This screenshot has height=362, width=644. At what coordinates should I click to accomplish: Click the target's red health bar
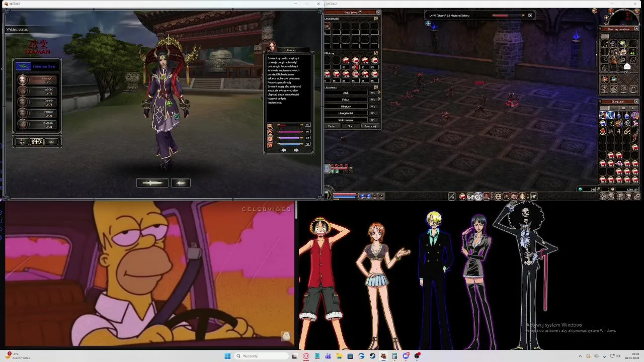(x=507, y=16)
